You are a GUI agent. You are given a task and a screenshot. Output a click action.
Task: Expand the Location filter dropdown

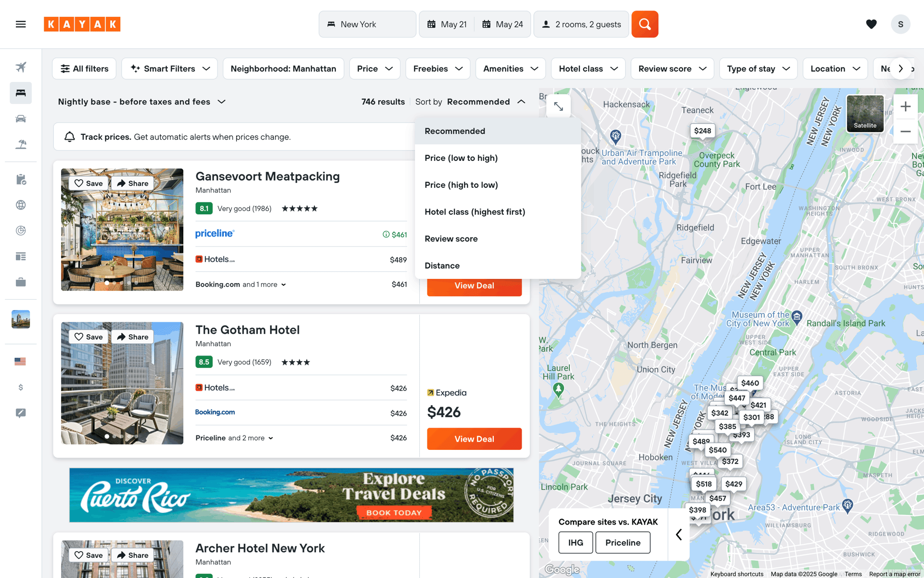pos(835,68)
